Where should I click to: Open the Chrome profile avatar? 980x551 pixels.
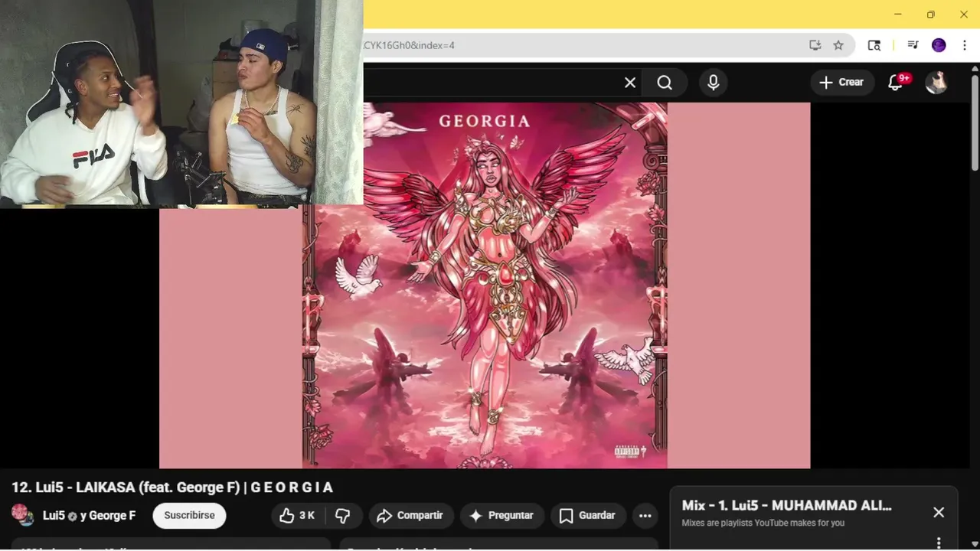[x=939, y=45]
